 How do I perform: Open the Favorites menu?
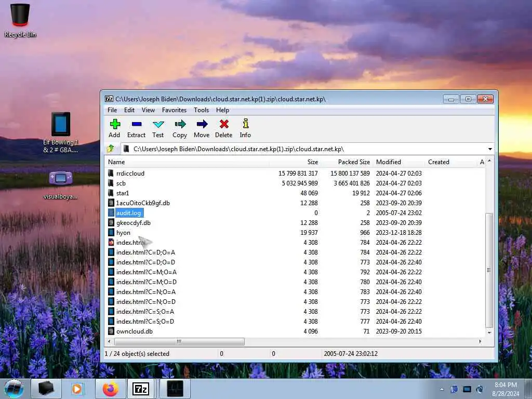pos(175,110)
